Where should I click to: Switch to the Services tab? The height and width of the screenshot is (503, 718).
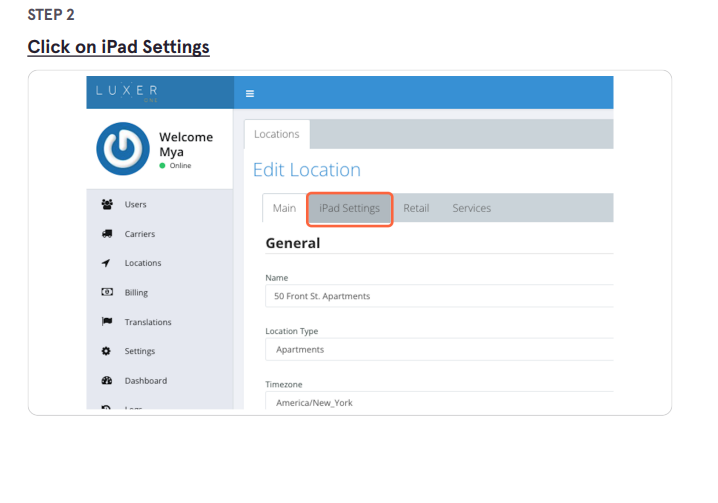(x=471, y=208)
